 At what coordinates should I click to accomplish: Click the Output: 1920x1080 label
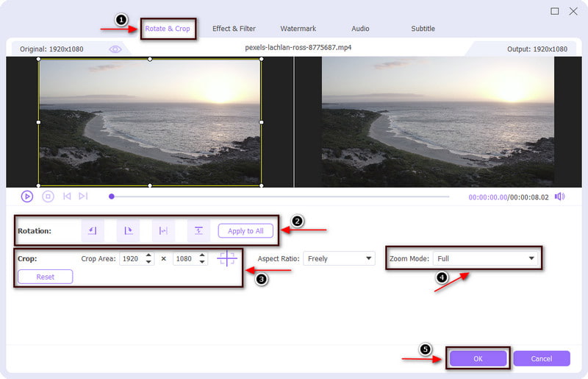[x=537, y=49]
